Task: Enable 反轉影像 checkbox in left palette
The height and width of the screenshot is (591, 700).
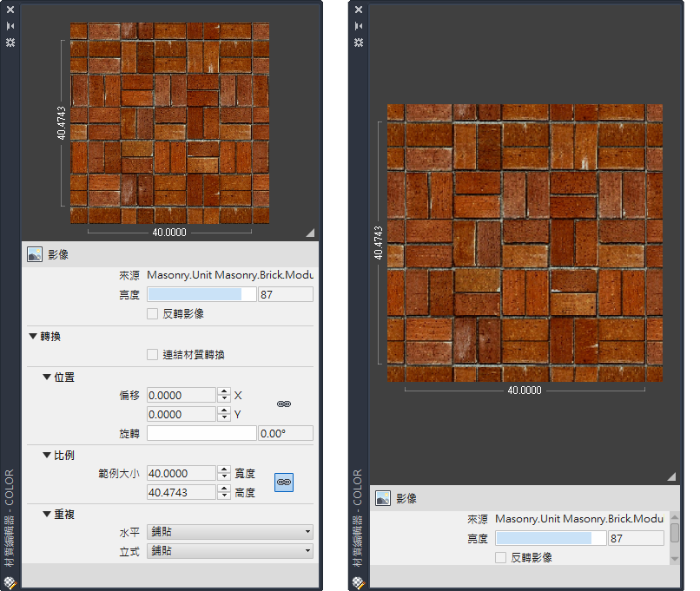Action: pos(152,313)
